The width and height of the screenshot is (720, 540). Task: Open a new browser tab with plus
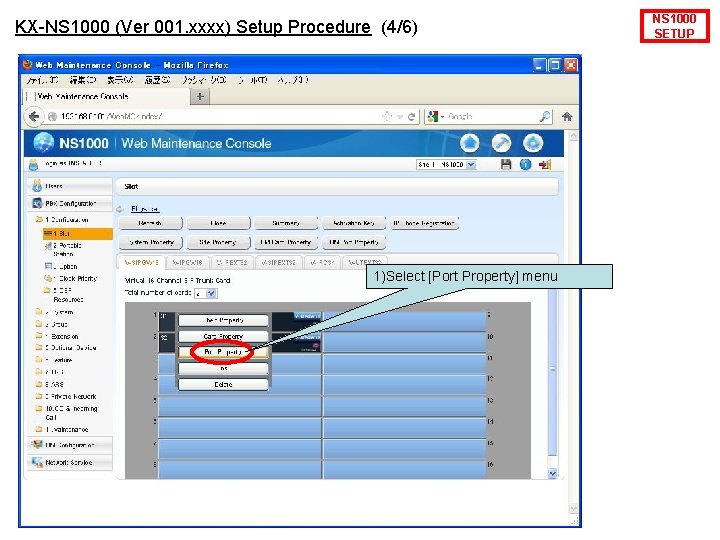[x=200, y=96]
